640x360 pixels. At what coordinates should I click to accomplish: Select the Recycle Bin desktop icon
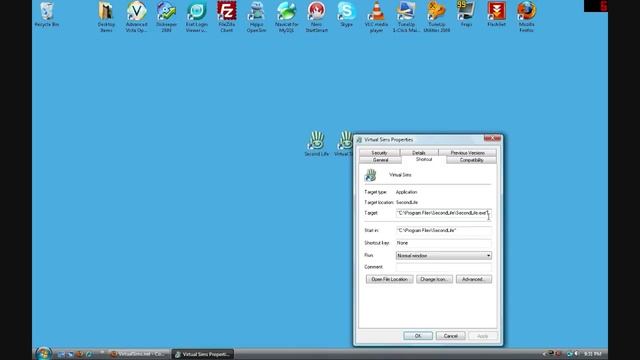click(47, 14)
